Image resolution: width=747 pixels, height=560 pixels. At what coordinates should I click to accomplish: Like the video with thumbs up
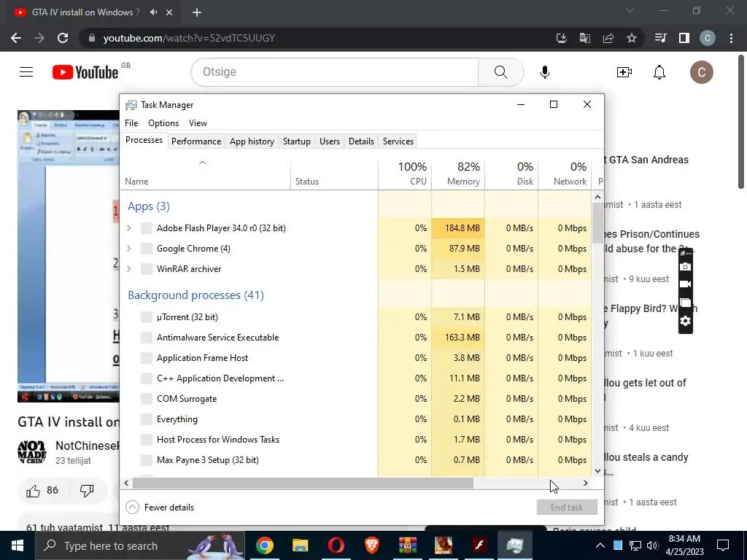[42, 491]
